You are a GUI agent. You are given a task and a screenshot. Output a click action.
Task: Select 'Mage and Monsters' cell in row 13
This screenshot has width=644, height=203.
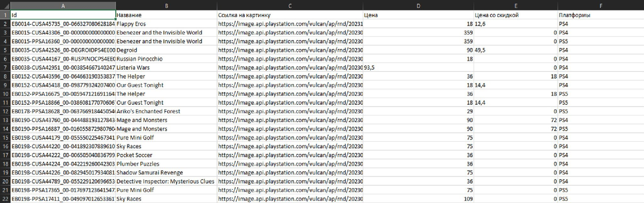tap(166, 120)
